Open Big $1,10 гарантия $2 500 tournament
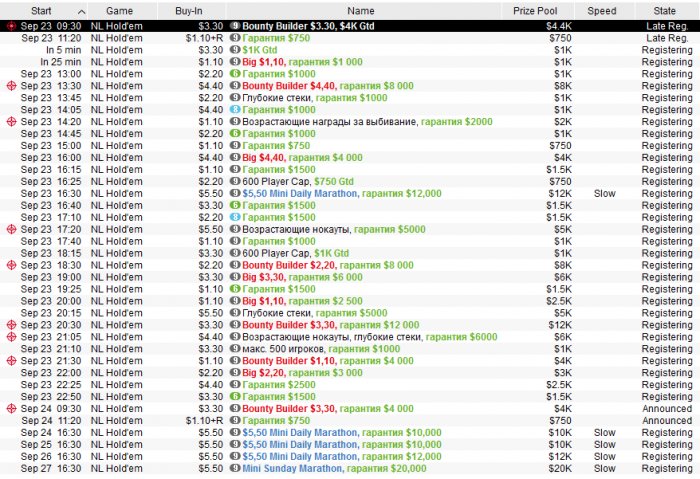This screenshot has width=700, height=479. [350, 301]
